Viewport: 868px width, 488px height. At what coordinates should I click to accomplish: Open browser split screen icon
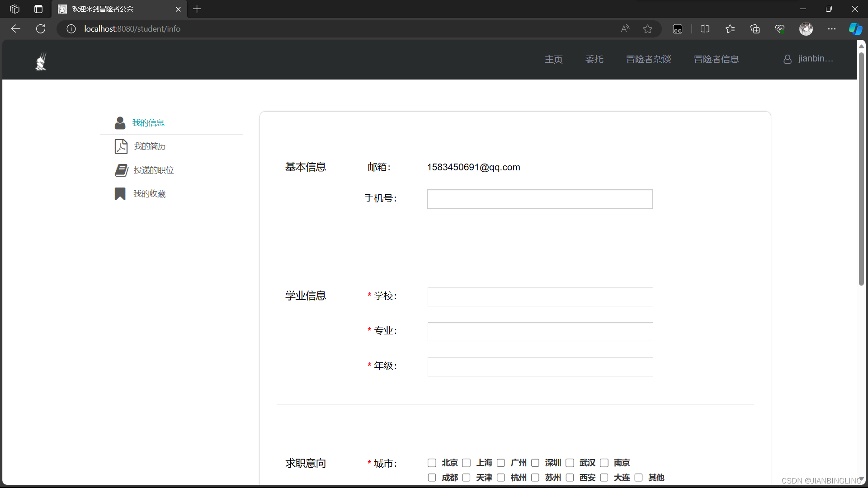[x=705, y=29]
